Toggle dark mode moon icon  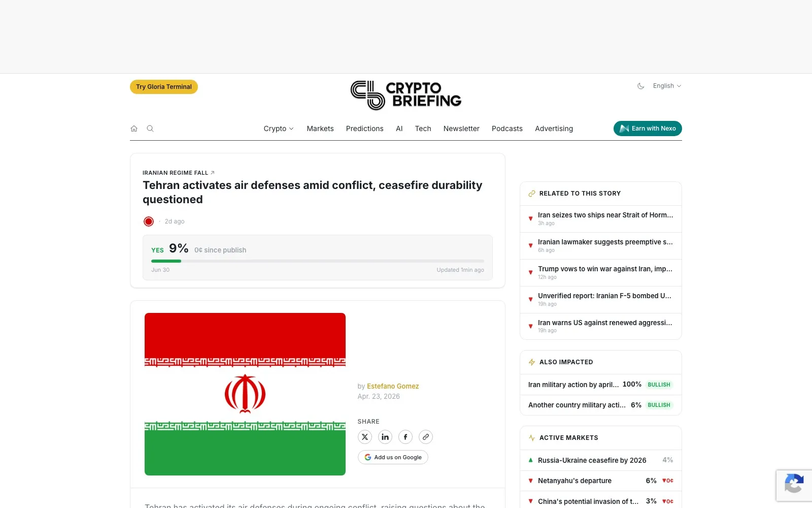[641, 86]
